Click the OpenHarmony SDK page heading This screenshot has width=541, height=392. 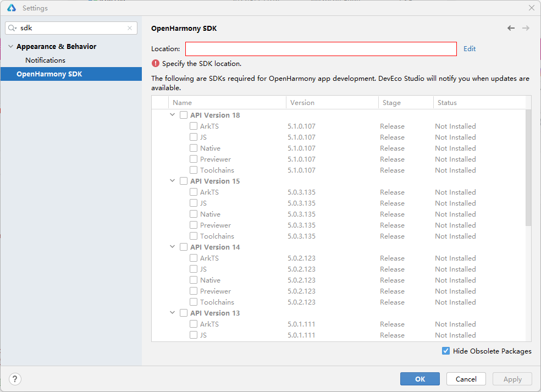(x=184, y=28)
